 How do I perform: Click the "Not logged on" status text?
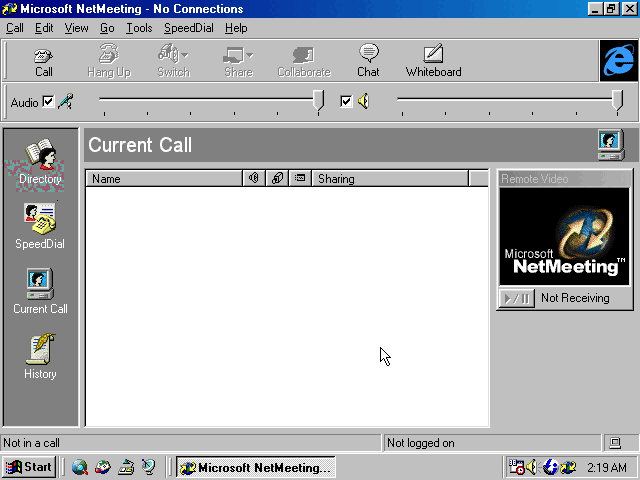(420, 443)
